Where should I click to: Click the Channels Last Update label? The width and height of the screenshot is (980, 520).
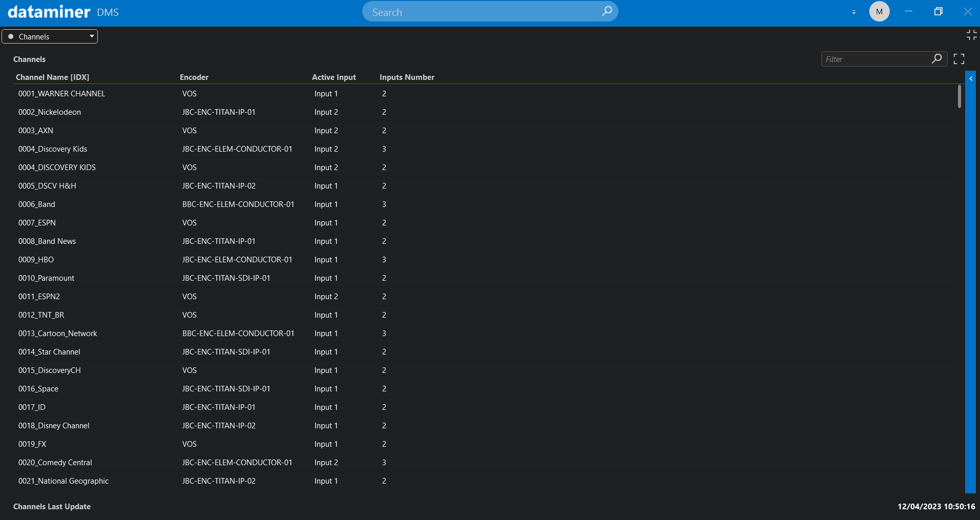tap(52, 506)
